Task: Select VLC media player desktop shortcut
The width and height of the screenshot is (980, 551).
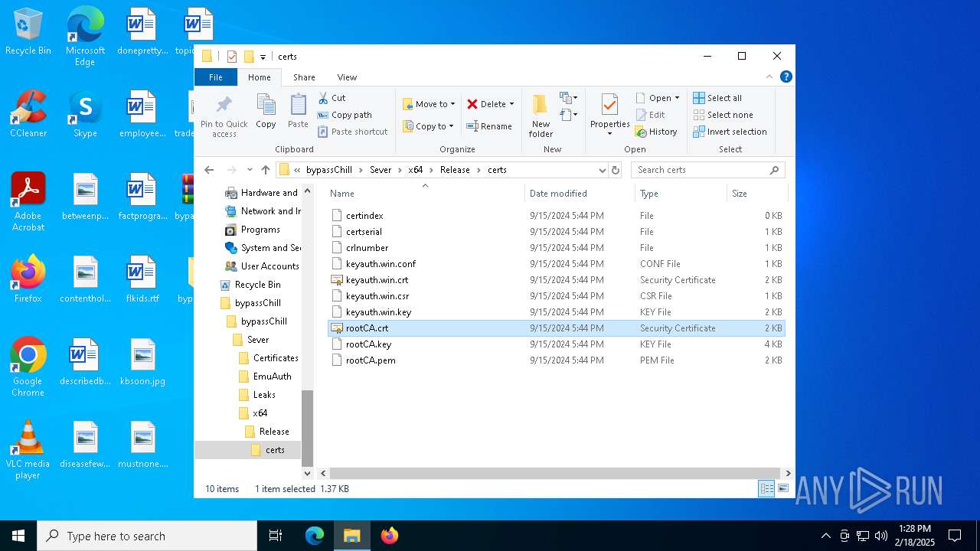Action: point(28,450)
